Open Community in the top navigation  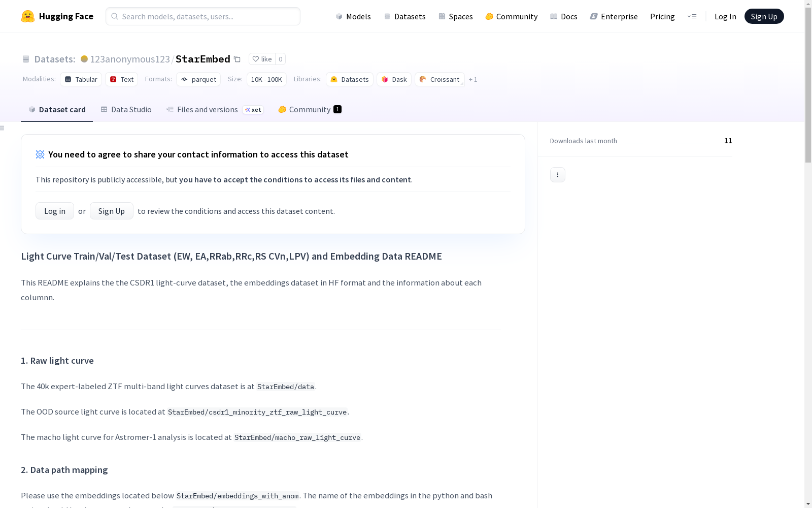pos(512,16)
